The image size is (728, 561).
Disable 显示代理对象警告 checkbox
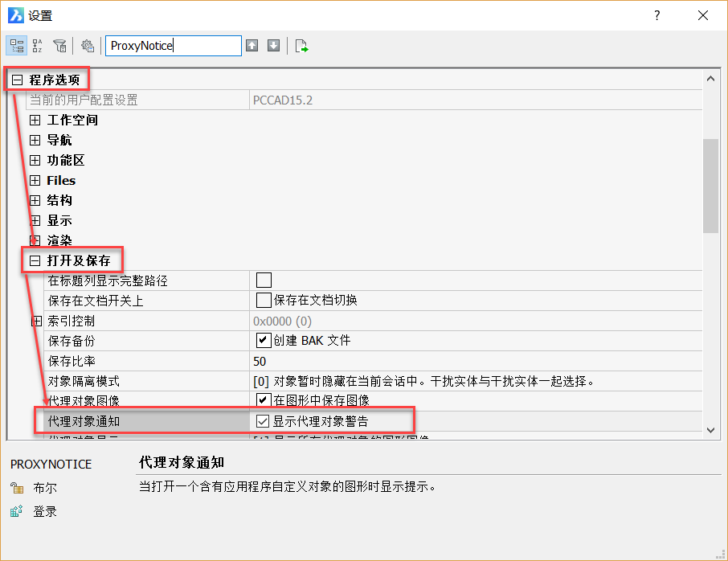[x=263, y=421]
